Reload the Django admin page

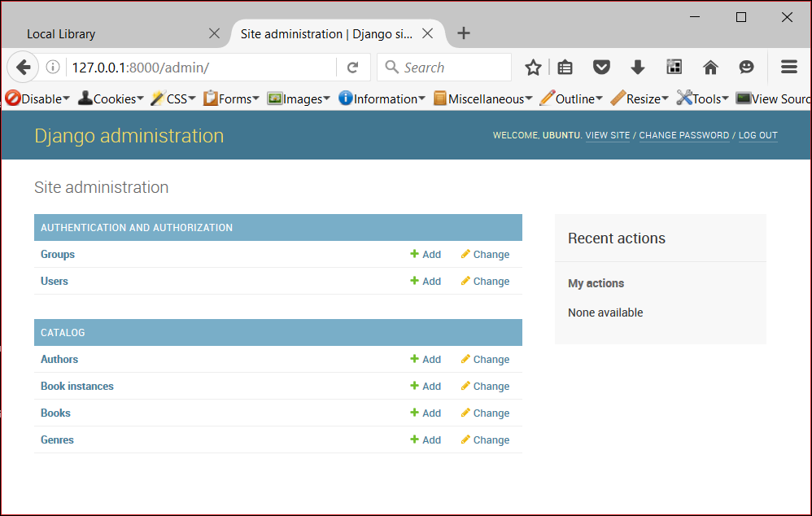(x=353, y=67)
